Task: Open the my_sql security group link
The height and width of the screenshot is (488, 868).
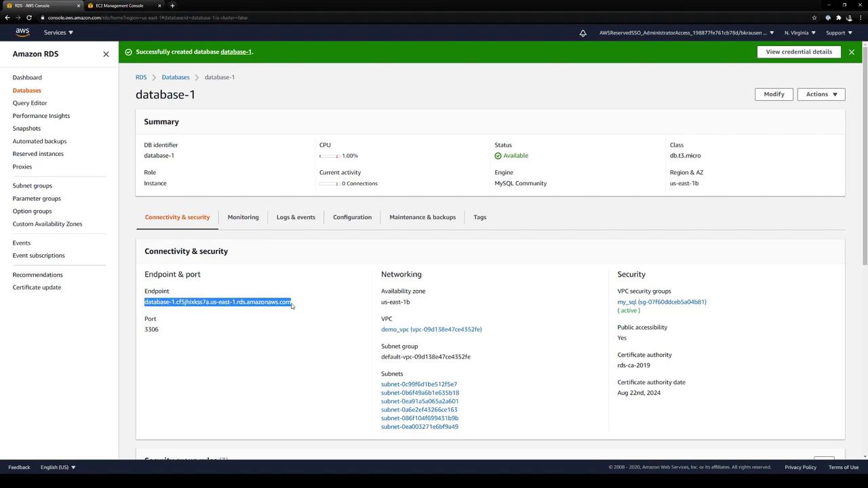Action: [x=662, y=302]
